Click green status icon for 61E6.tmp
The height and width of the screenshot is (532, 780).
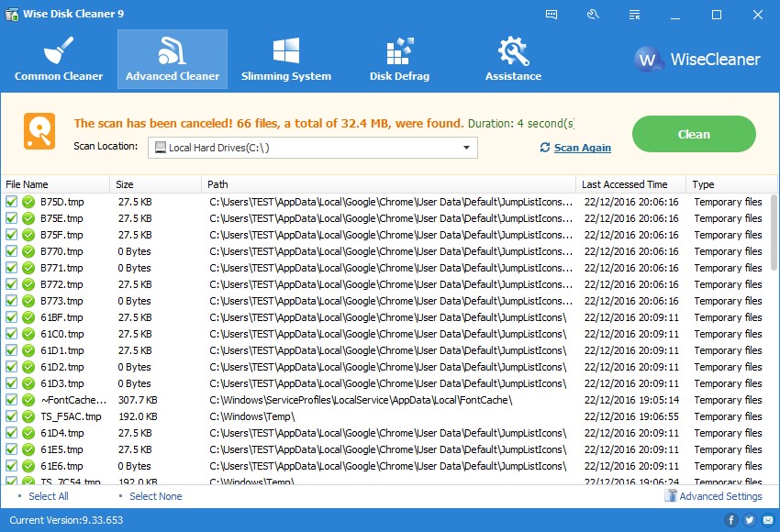click(x=28, y=466)
